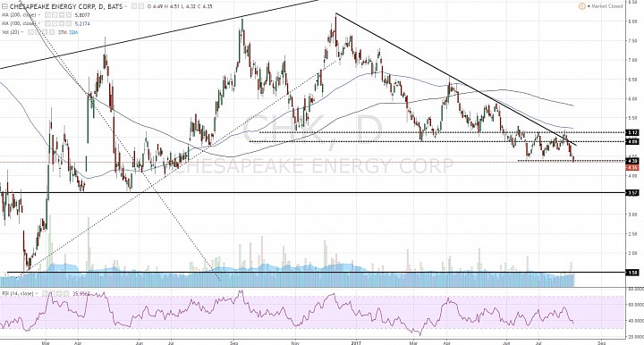Screen dimensions: 644x345
Task: Collapse the chart legend with minus box
Action: coord(5,6)
